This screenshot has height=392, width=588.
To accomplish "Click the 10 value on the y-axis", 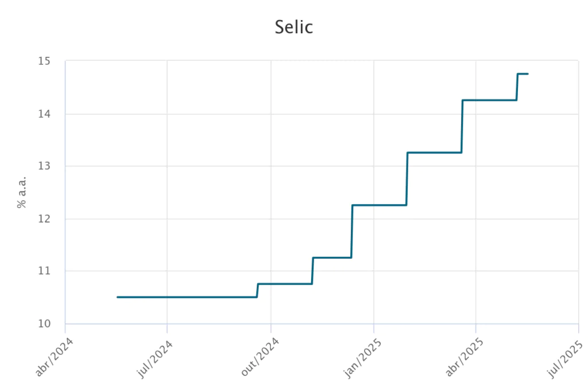I will click(45, 324).
